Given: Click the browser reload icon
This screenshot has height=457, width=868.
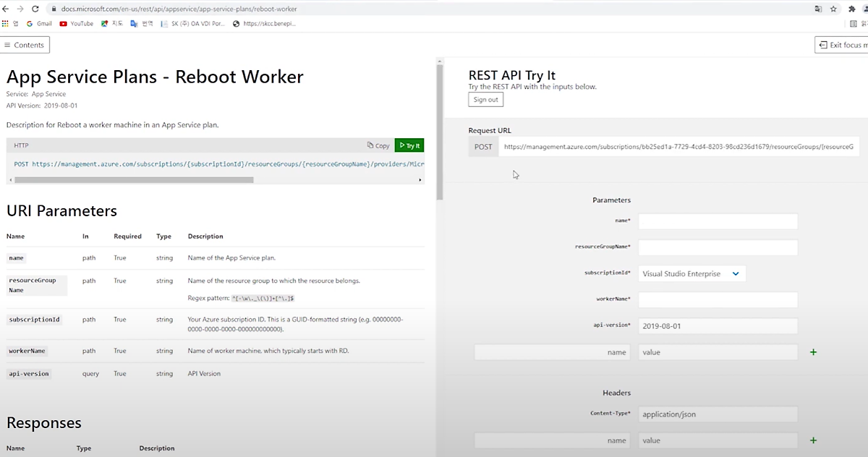Looking at the screenshot, I should click(x=35, y=9).
